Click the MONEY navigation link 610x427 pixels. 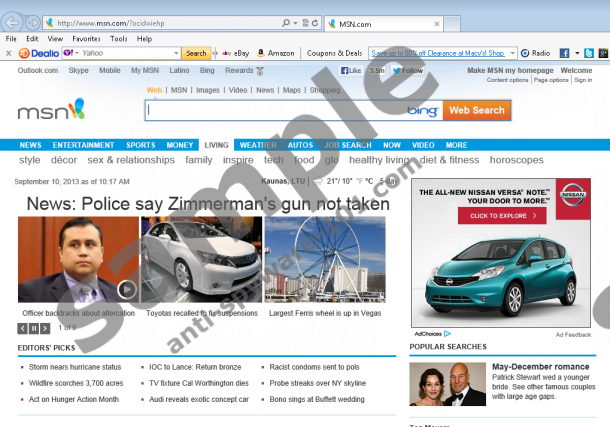[180, 145]
